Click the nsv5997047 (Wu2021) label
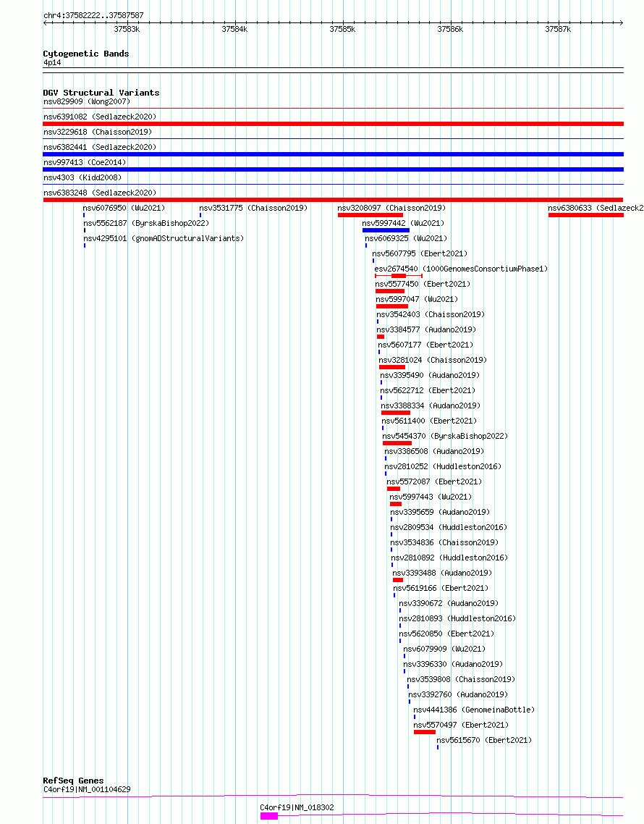Screen dimensions: 644x824 click(417, 300)
